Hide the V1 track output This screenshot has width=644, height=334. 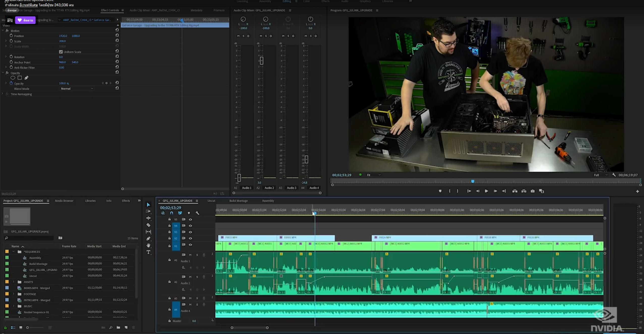(x=190, y=245)
